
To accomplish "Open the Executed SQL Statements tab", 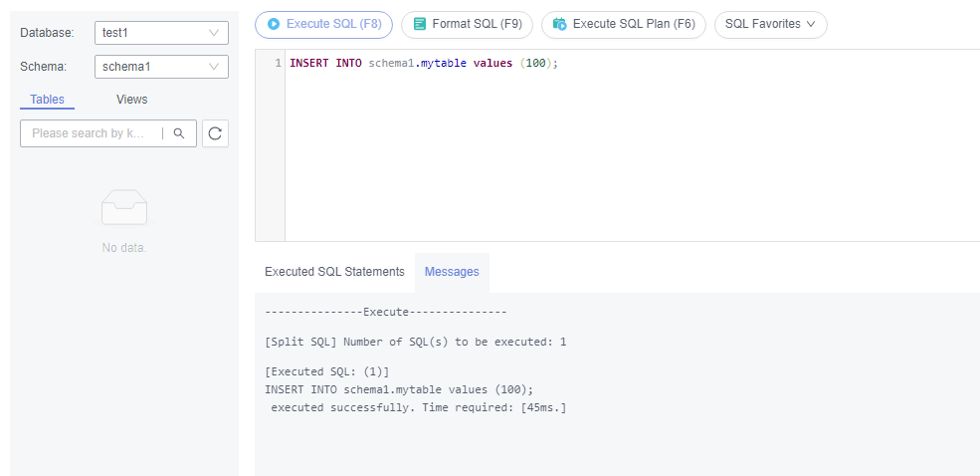I will point(334,272).
